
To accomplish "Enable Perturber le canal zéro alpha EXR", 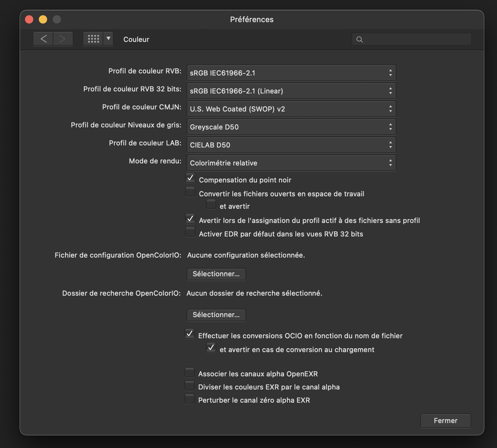I will (x=190, y=399).
